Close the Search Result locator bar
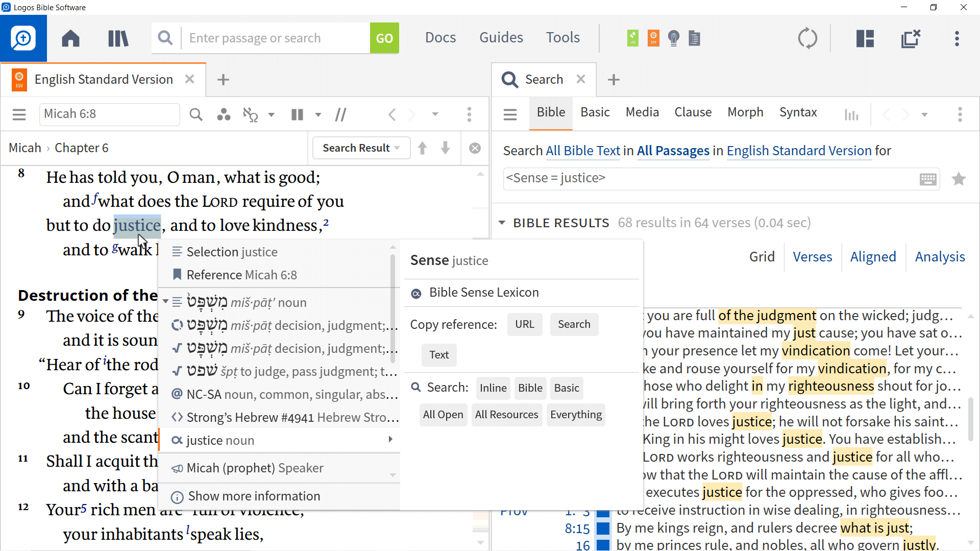Image resolution: width=980 pixels, height=551 pixels. (x=475, y=148)
